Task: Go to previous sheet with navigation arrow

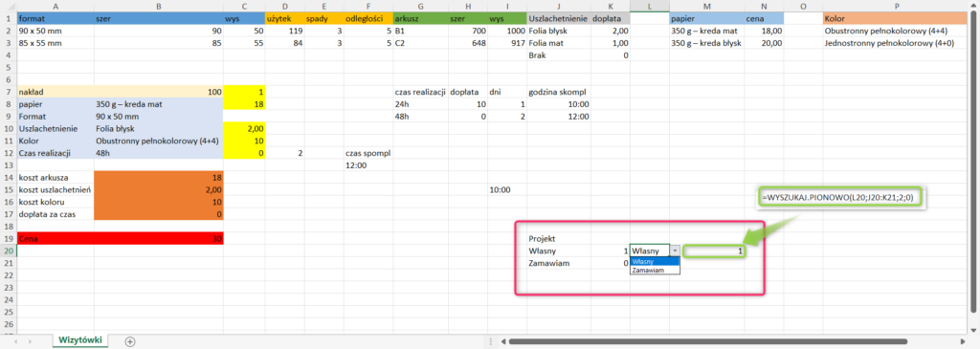Action: 16,342
